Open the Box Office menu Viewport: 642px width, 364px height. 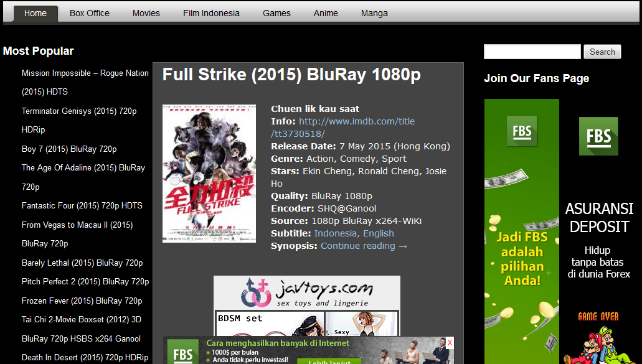pos(90,13)
